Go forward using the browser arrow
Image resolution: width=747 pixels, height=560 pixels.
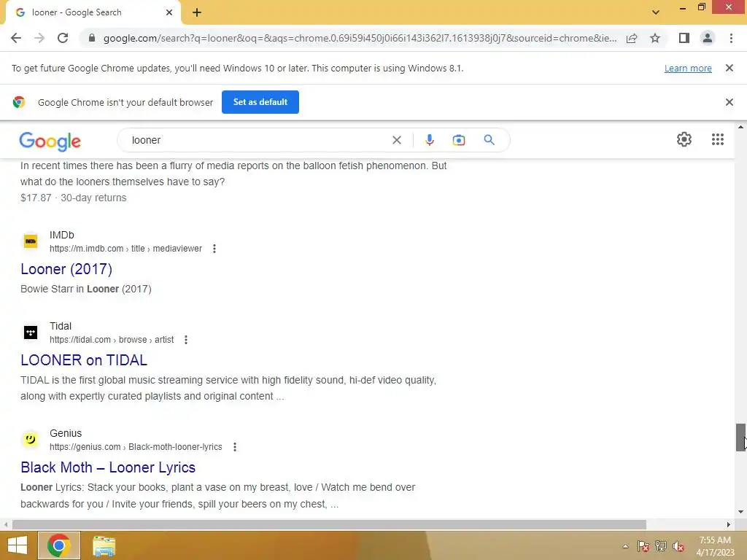coord(39,38)
